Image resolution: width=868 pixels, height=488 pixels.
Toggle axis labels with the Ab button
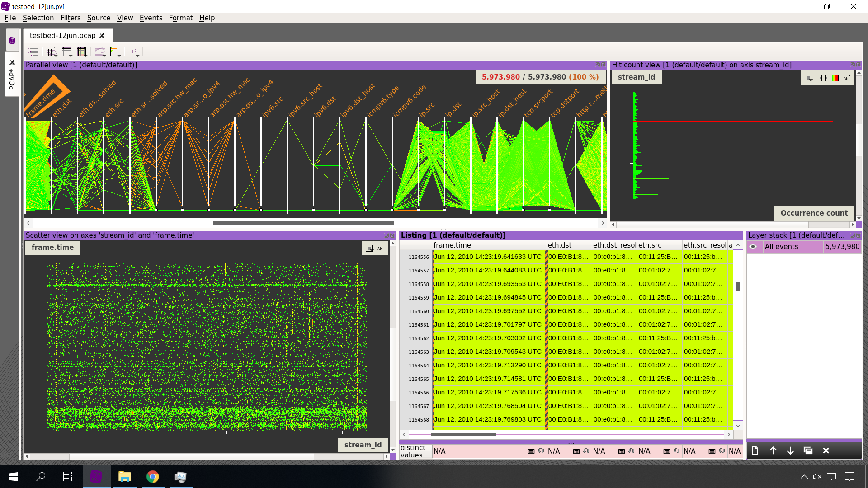(847, 78)
